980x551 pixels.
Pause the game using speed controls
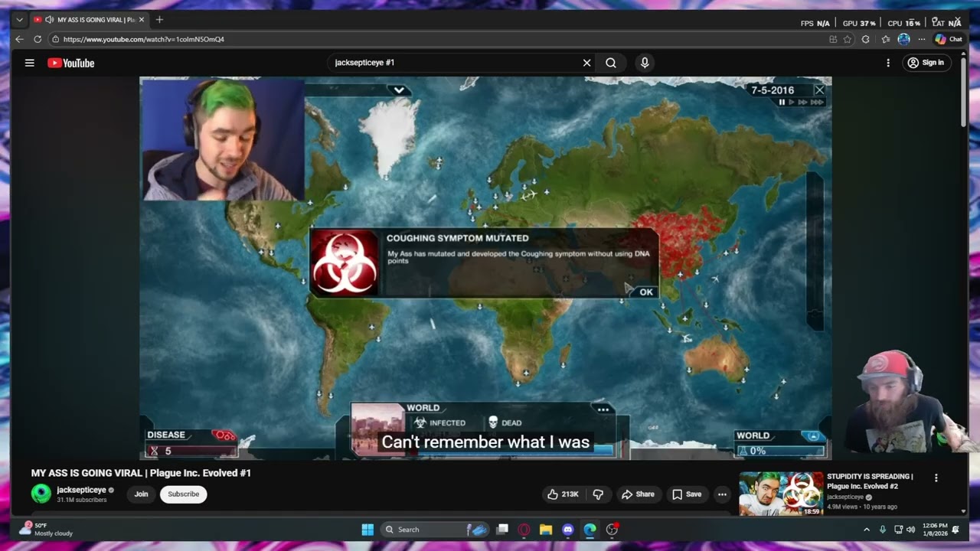782,102
